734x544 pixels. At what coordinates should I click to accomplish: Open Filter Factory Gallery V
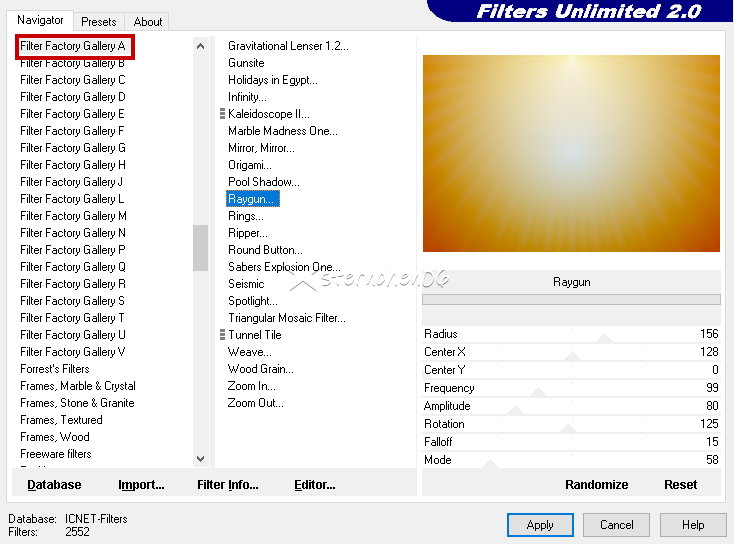point(73,352)
